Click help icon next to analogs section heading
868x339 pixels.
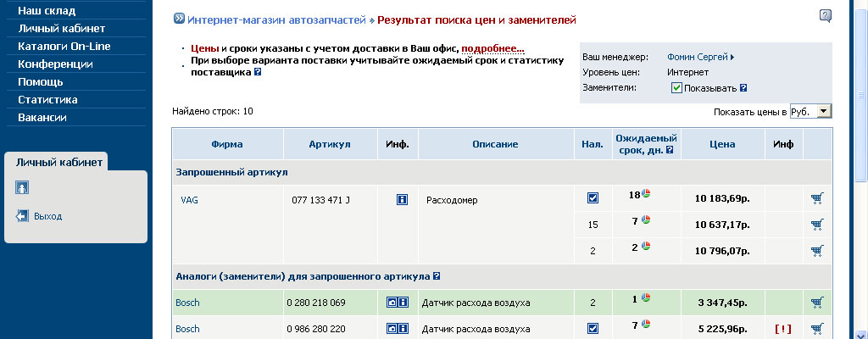pos(437,276)
